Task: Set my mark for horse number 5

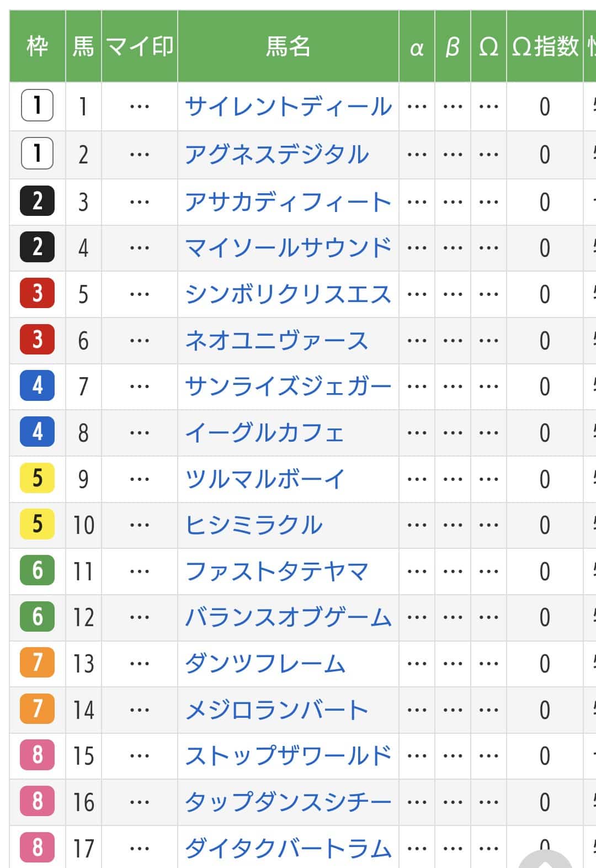Action: pos(140,294)
